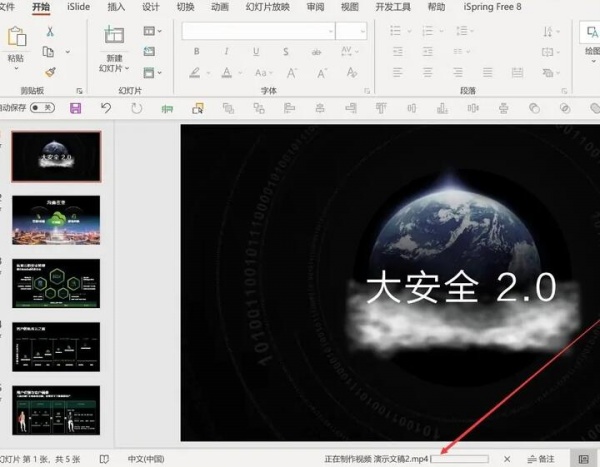
Task: Click the video export progress bar
Action: (460, 459)
